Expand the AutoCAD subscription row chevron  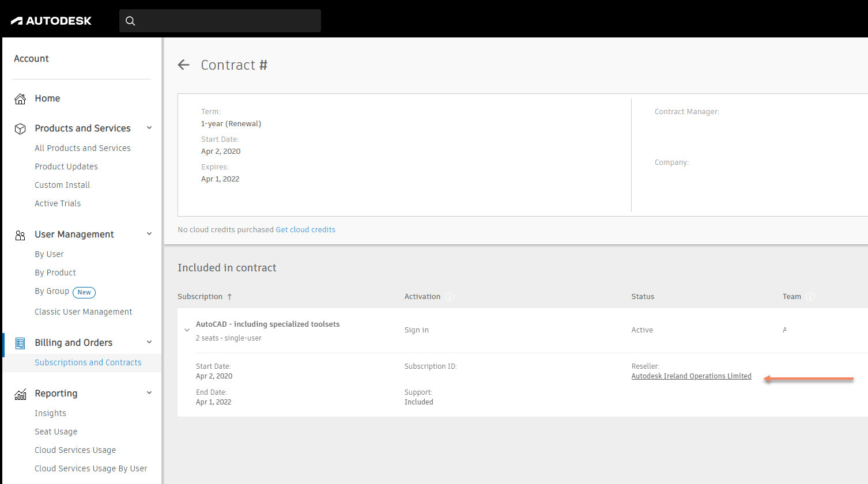pos(187,330)
